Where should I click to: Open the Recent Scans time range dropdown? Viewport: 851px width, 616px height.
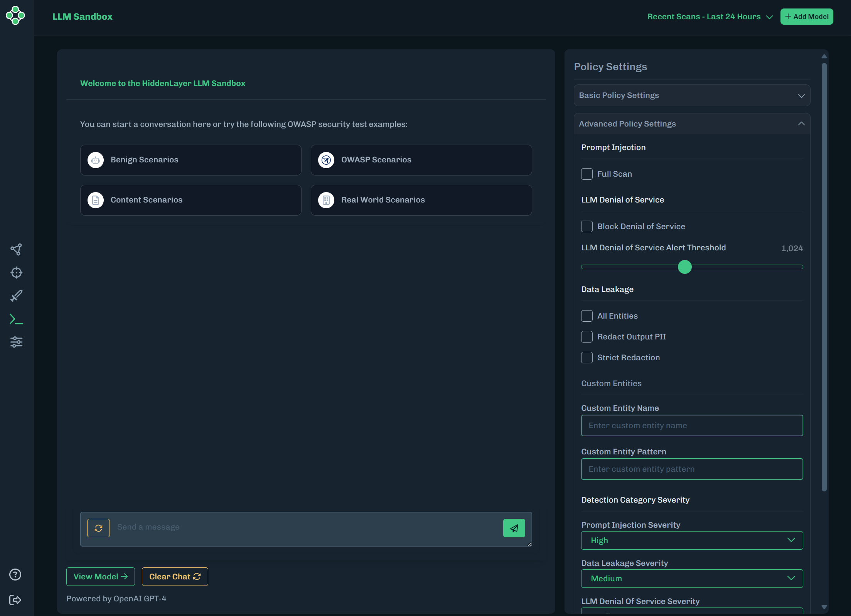(710, 17)
